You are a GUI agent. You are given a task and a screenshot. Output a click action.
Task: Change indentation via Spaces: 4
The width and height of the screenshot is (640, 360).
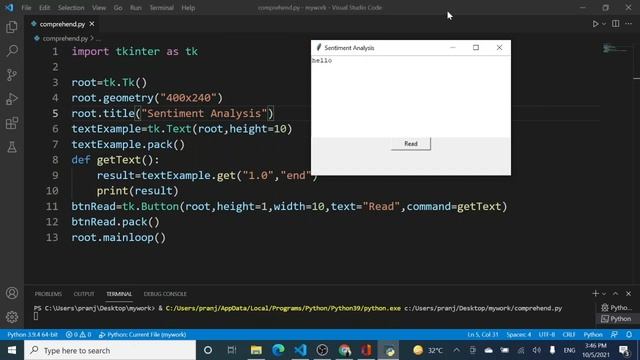(519, 335)
